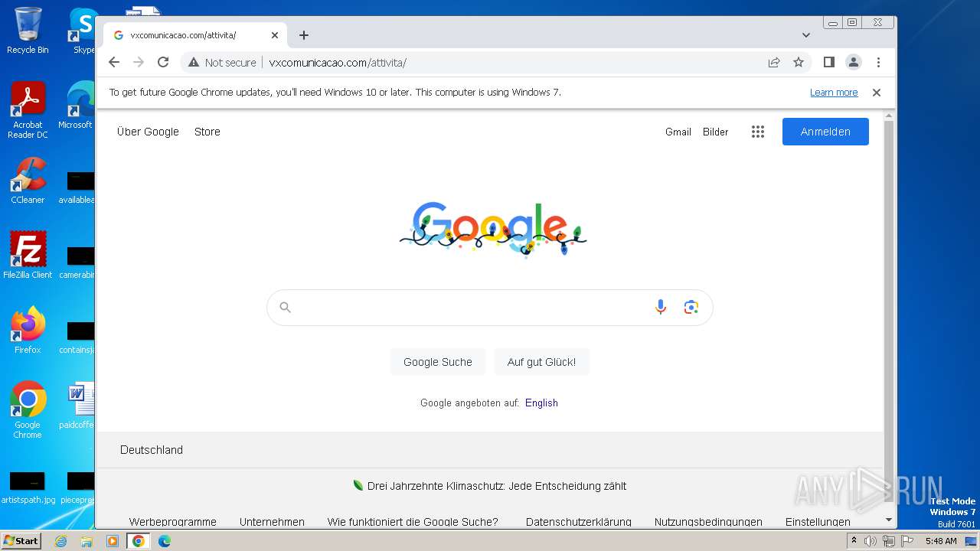Image resolution: width=980 pixels, height=551 pixels.
Task: Start voice search microphone
Action: click(661, 307)
